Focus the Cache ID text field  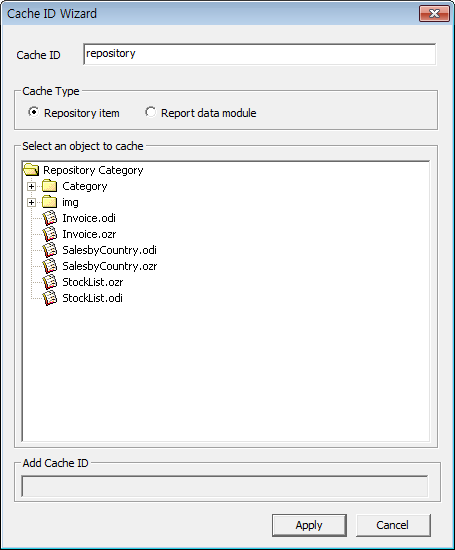[260, 54]
